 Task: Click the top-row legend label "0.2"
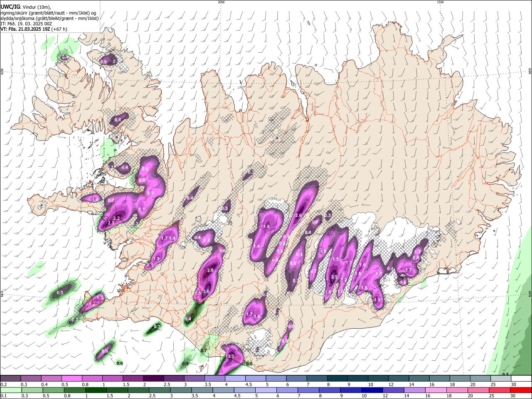(3, 384)
